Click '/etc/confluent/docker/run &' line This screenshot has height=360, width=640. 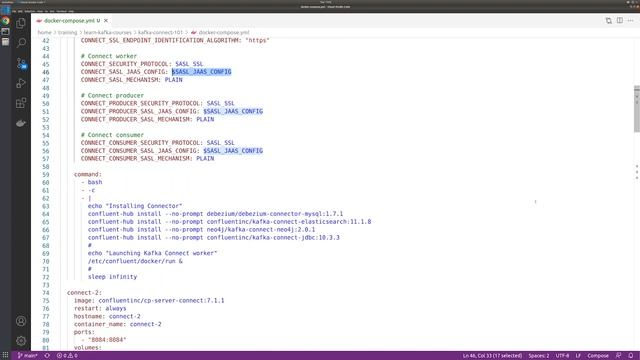click(135, 261)
